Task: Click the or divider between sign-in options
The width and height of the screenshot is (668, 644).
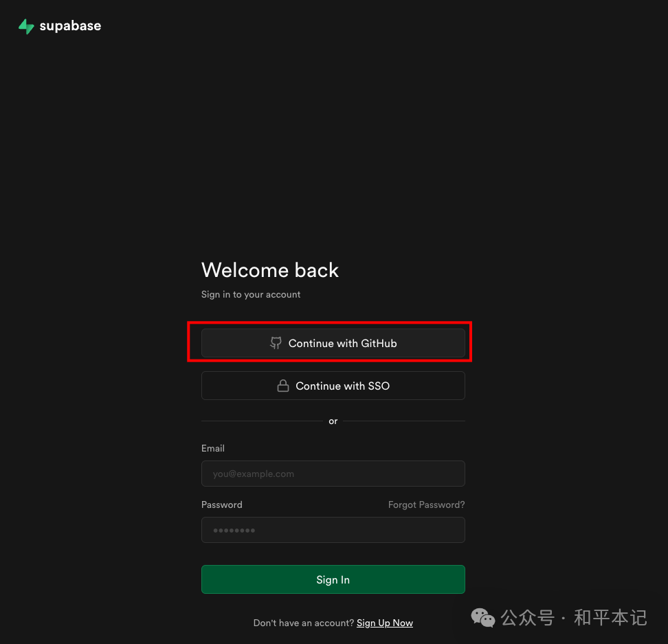Action: 333,421
